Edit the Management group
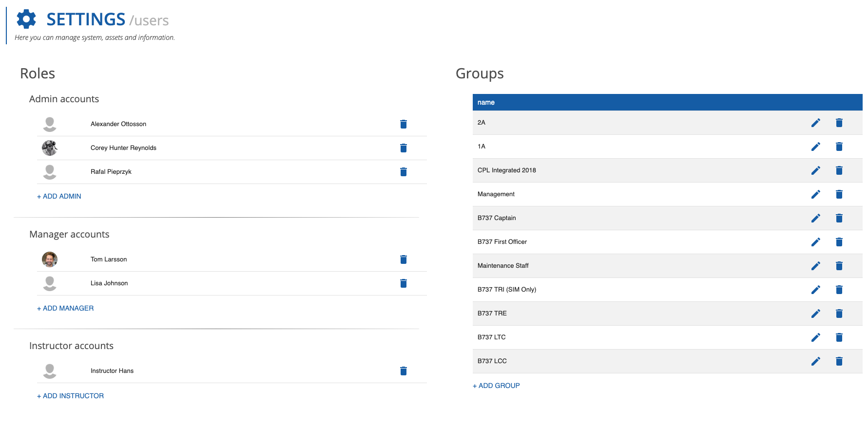The width and height of the screenshot is (868, 425). [816, 194]
